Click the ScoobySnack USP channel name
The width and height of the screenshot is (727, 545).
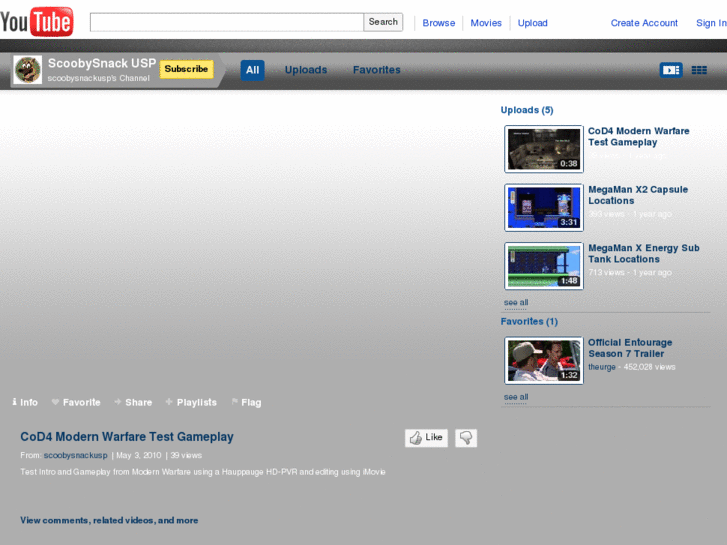pos(102,63)
